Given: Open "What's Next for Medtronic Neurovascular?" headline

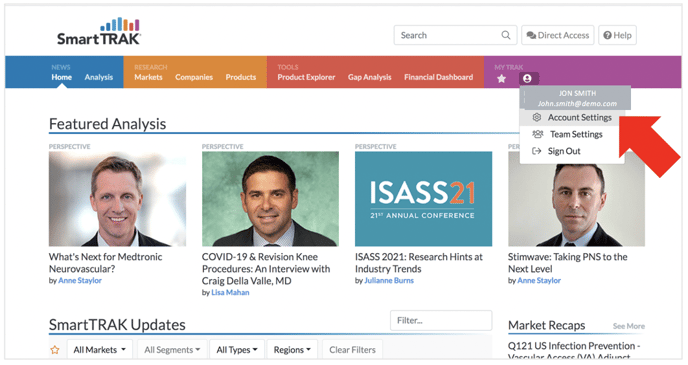Looking at the screenshot, I should pyautogui.click(x=105, y=263).
